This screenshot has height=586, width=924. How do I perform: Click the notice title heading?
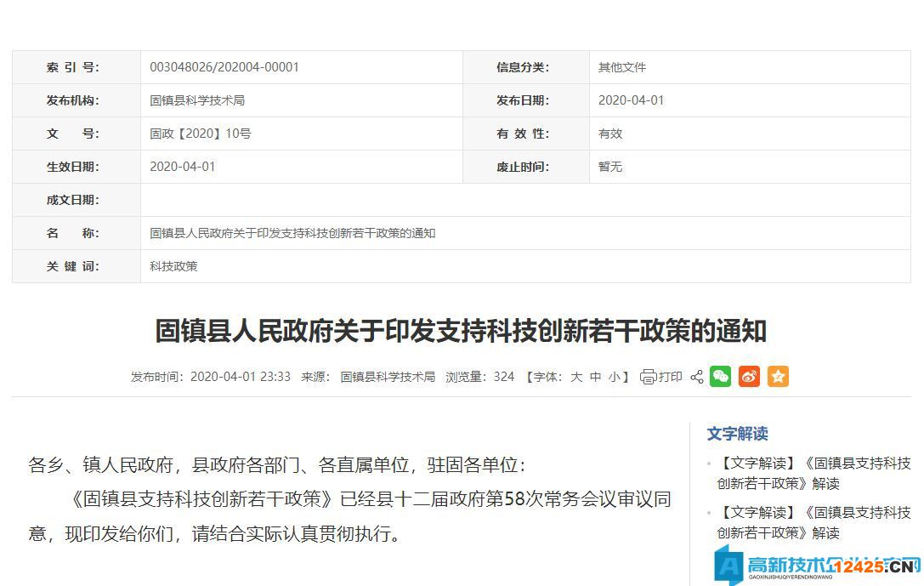(x=462, y=333)
